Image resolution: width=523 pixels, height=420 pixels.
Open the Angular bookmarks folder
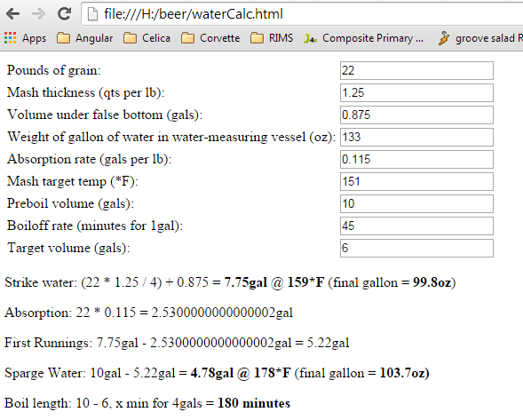coord(84,38)
